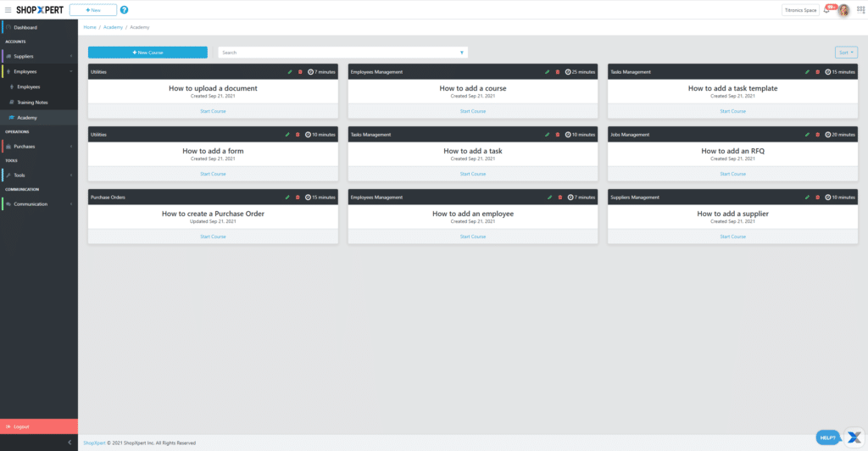The image size is (868, 451).
Task: Click into the course Search field
Action: pos(339,53)
